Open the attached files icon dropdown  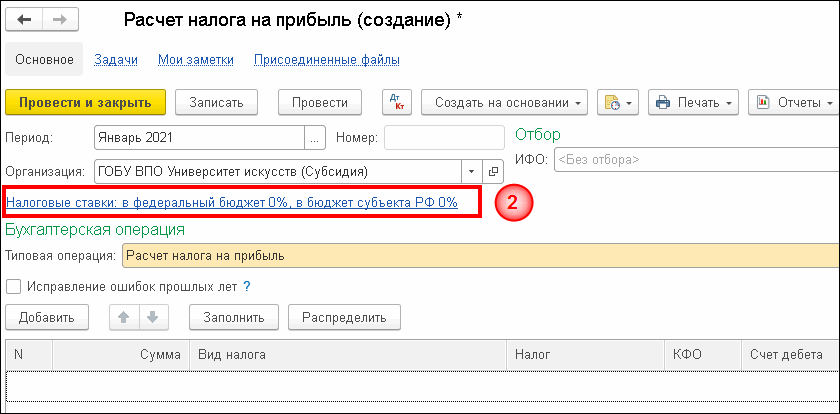tap(613, 102)
